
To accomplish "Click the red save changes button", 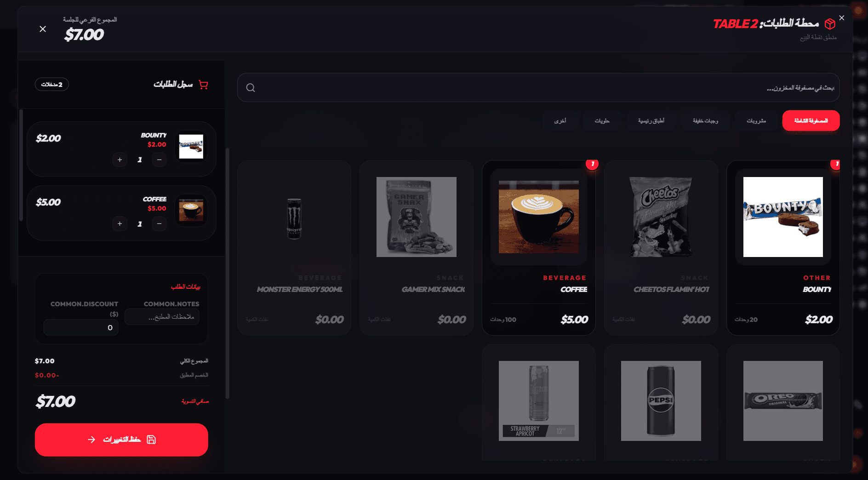I will (x=121, y=440).
